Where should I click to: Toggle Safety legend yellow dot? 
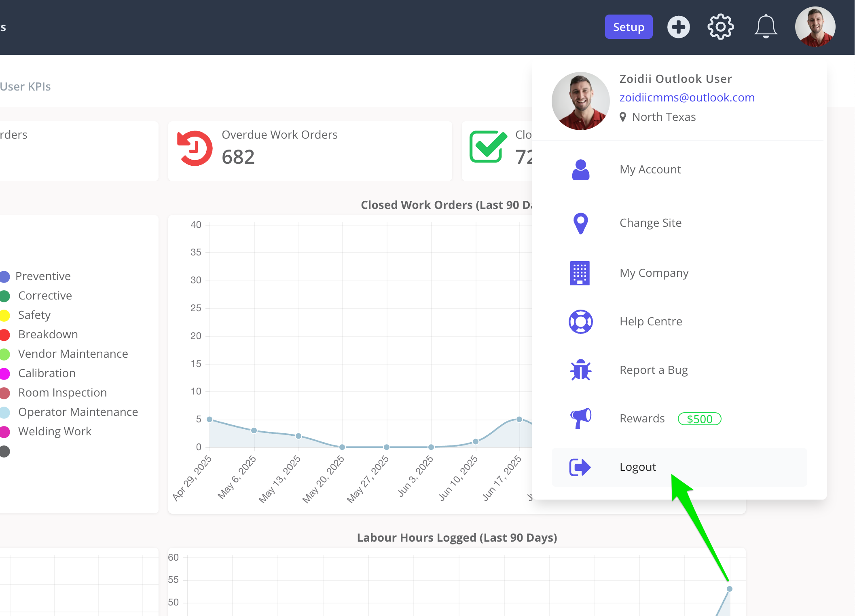pyautogui.click(x=5, y=316)
